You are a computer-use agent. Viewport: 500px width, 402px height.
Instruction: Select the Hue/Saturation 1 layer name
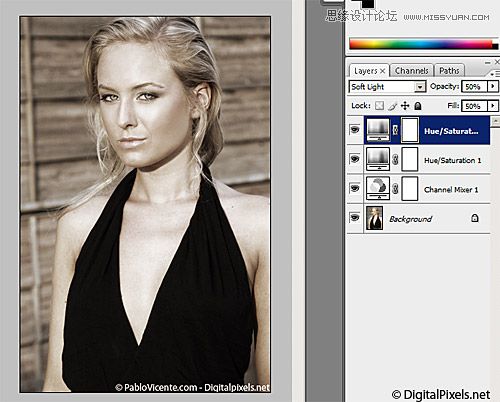[x=452, y=160]
